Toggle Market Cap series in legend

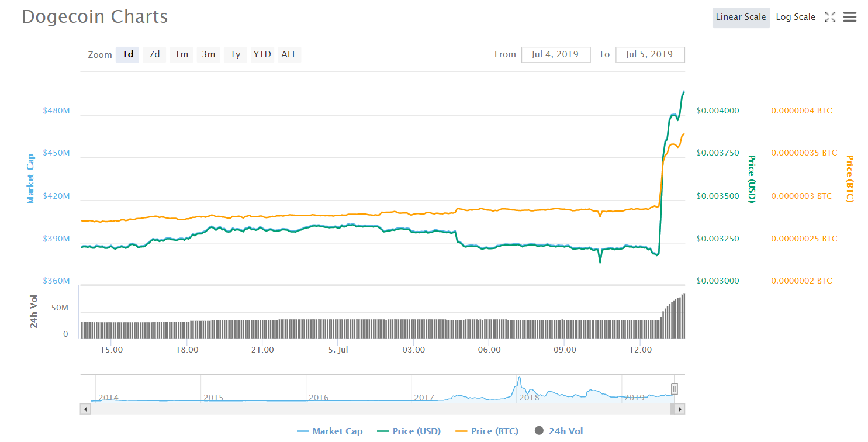pos(330,431)
